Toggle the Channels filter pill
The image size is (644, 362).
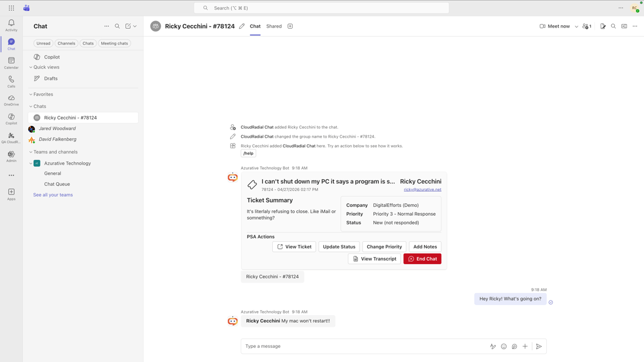pos(66,43)
